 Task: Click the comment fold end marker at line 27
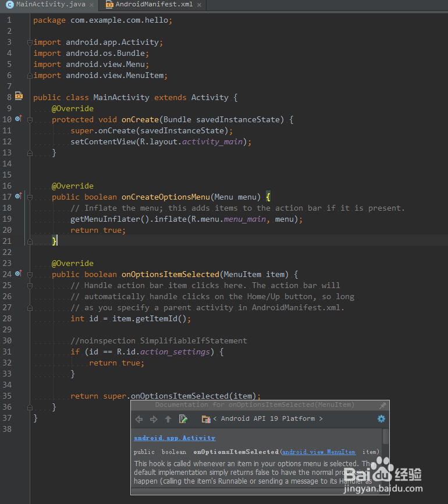[30, 308]
